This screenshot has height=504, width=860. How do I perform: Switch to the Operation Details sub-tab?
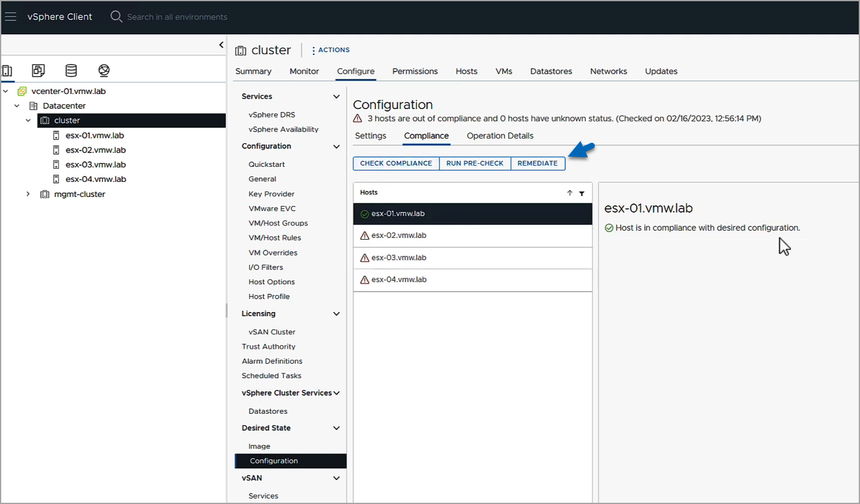click(500, 135)
